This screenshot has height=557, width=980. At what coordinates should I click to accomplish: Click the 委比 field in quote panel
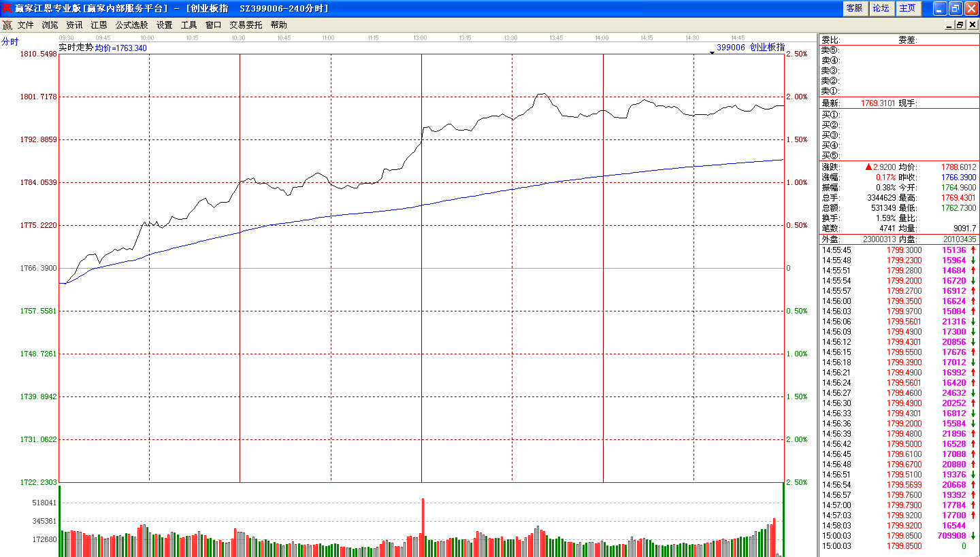831,40
